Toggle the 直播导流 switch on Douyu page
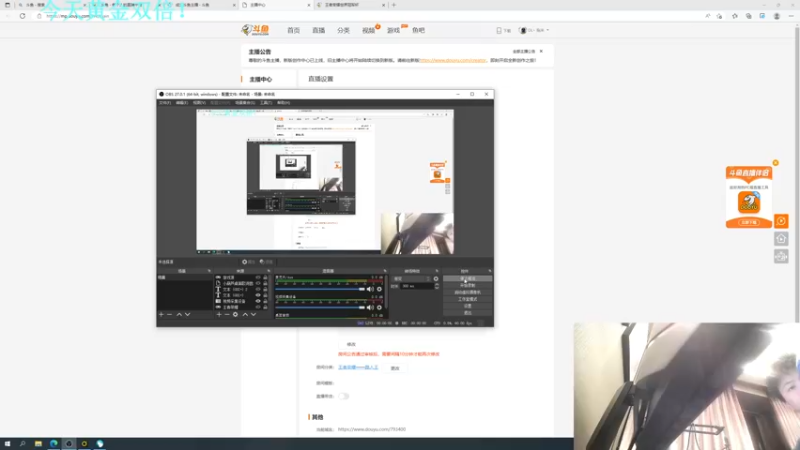Image resolution: width=800 pixels, height=450 pixels. coord(343,396)
